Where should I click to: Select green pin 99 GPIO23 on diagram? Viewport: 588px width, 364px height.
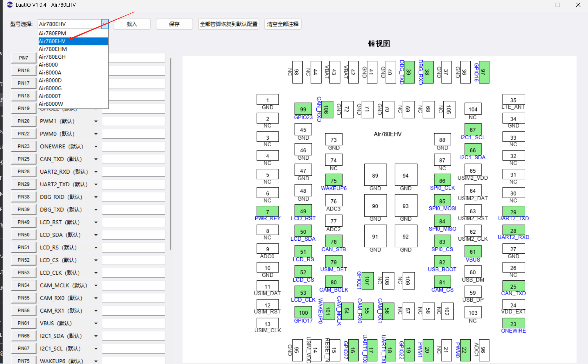click(x=303, y=109)
